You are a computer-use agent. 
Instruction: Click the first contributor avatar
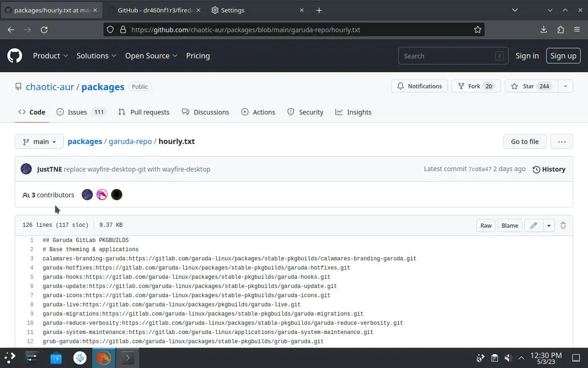coord(87,195)
